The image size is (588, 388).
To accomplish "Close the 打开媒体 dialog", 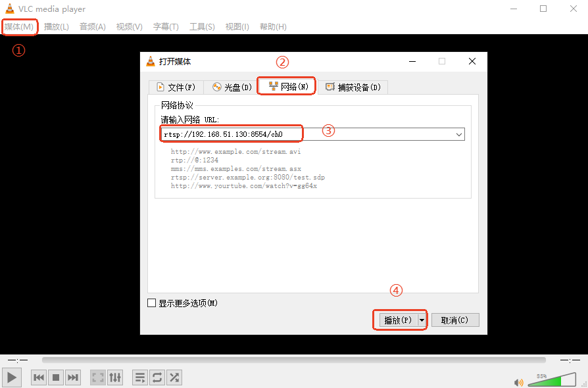I will 472,61.
